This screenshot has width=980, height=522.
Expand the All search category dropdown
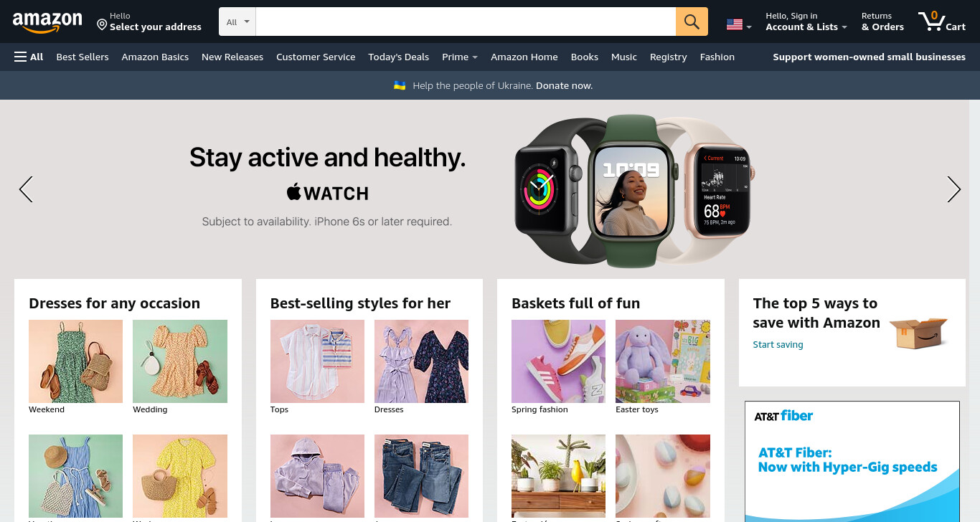point(237,22)
